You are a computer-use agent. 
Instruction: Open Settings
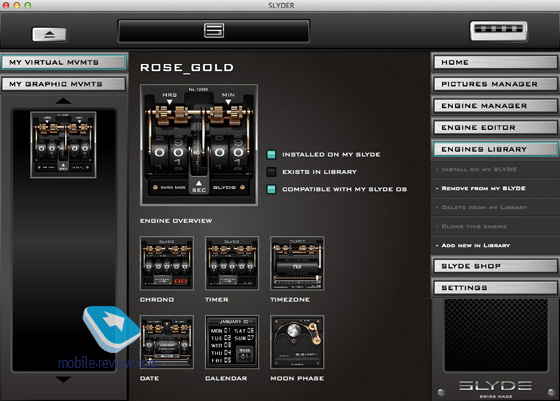click(495, 288)
